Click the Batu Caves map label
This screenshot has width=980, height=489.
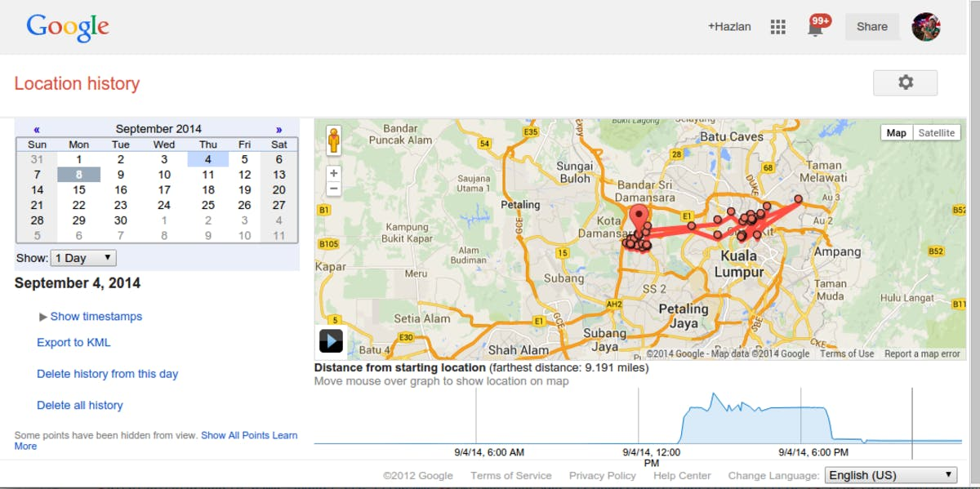[731, 136]
